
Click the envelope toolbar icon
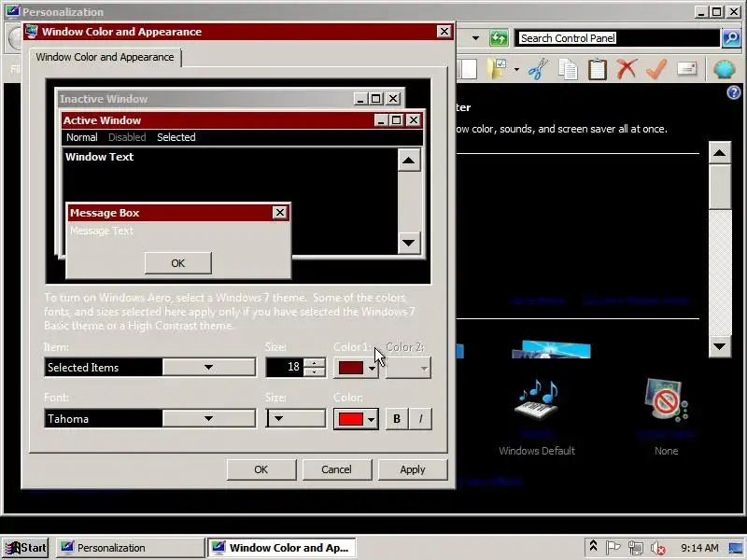tap(687, 69)
